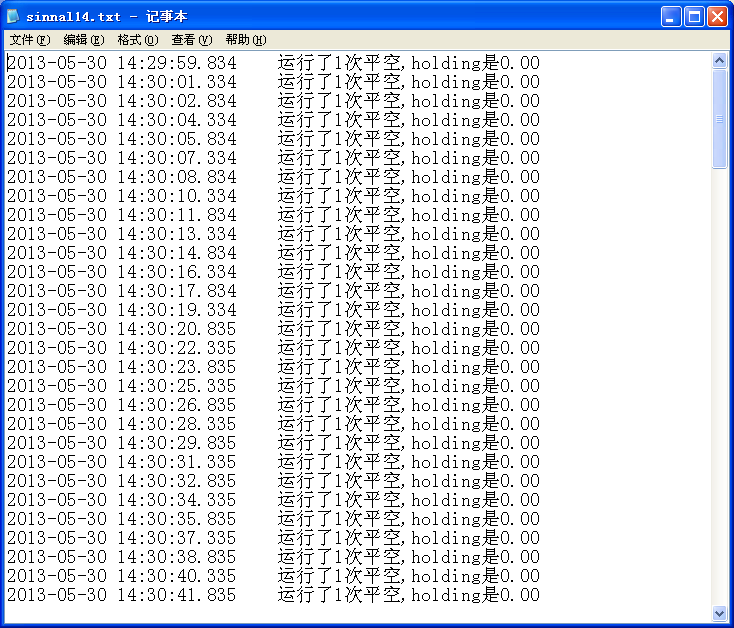
Task: Click the line timestamped 14:30:05.834
Action: coord(273,139)
